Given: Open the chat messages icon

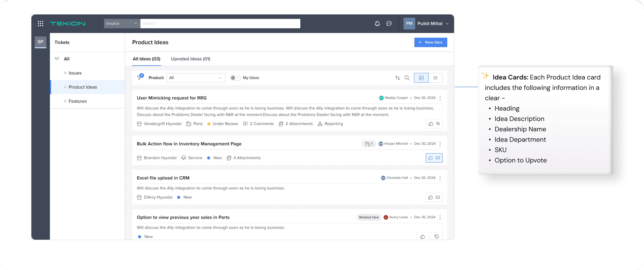Looking at the screenshot, I should click(389, 23).
